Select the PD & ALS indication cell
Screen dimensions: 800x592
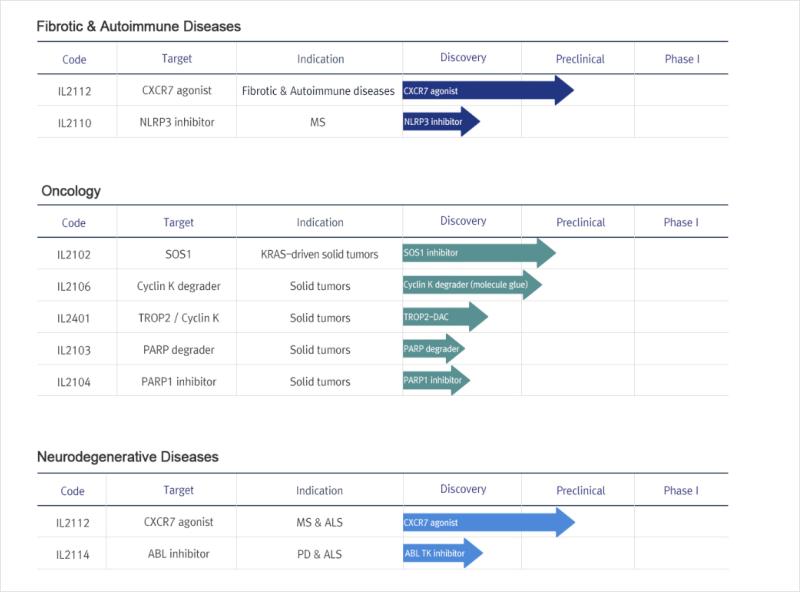[319, 554]
